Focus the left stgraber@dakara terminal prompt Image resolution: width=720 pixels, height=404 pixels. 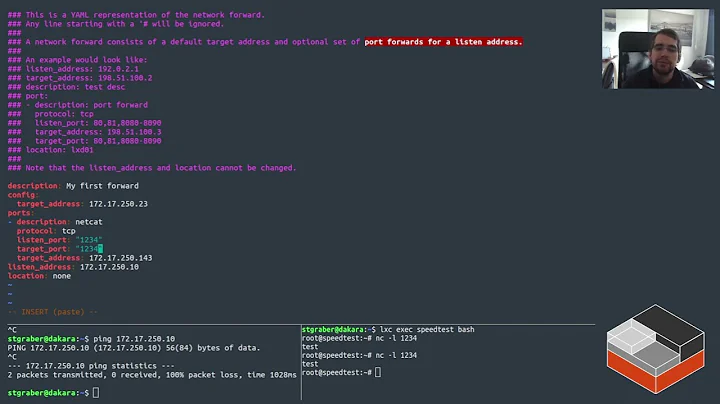coord(95,393)
